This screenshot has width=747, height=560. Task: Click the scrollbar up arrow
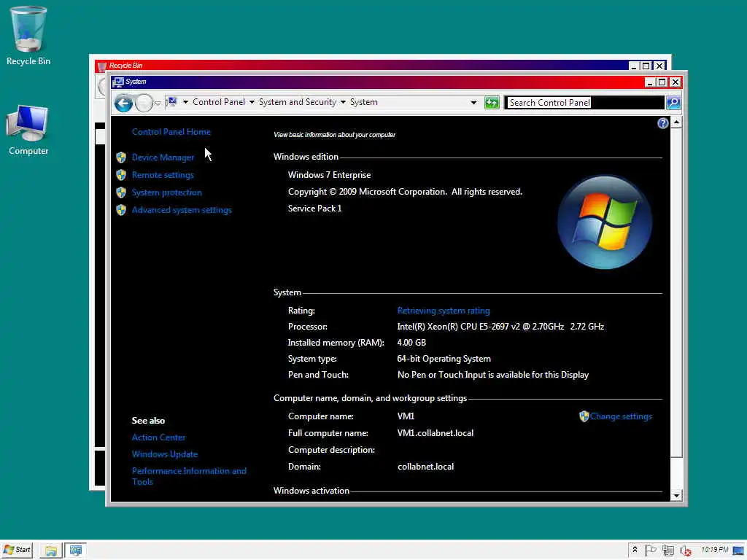coord(676,122)
